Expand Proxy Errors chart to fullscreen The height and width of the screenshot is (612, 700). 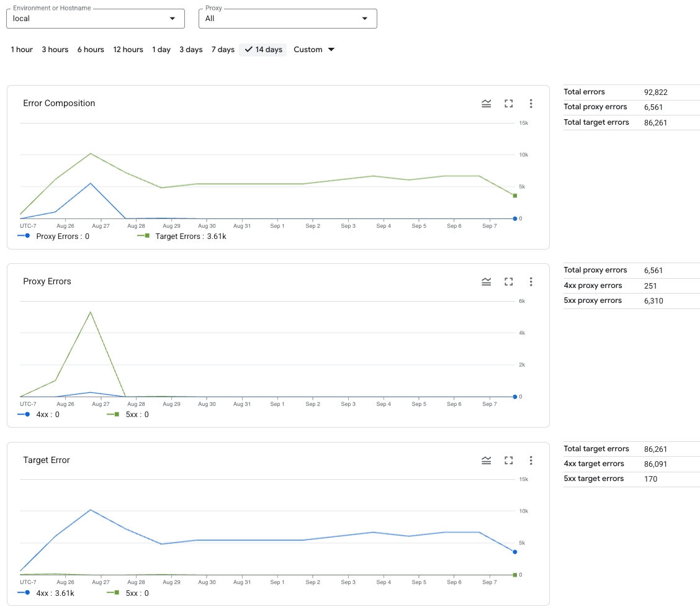tap(508, 282)
